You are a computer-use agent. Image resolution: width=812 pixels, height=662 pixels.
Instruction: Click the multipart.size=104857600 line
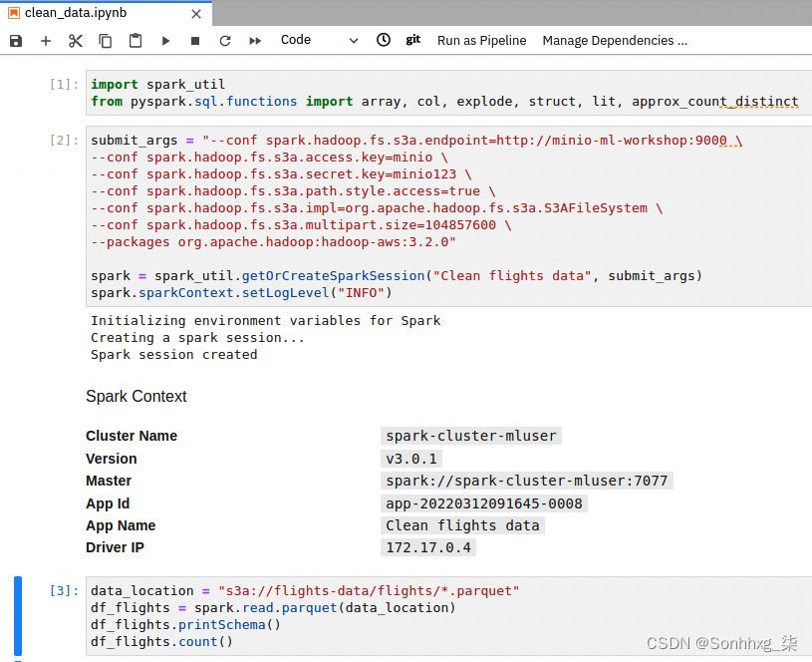tap(302, 225)
